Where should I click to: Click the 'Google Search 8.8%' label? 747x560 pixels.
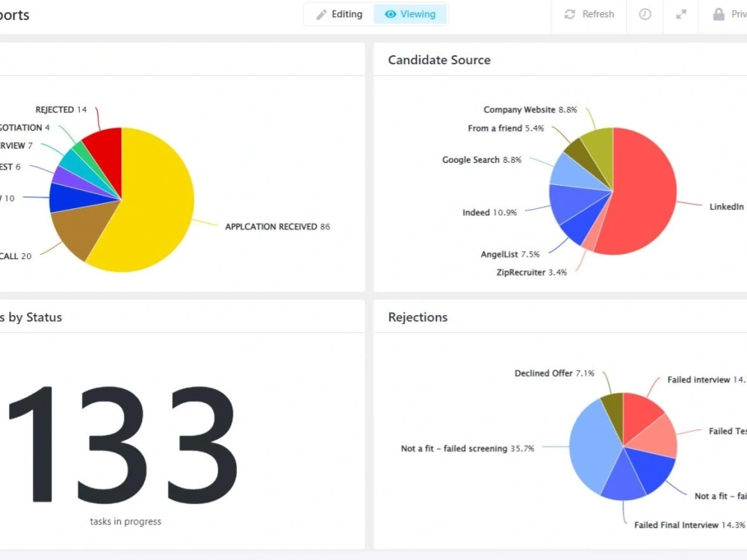[x=482, y=160]
